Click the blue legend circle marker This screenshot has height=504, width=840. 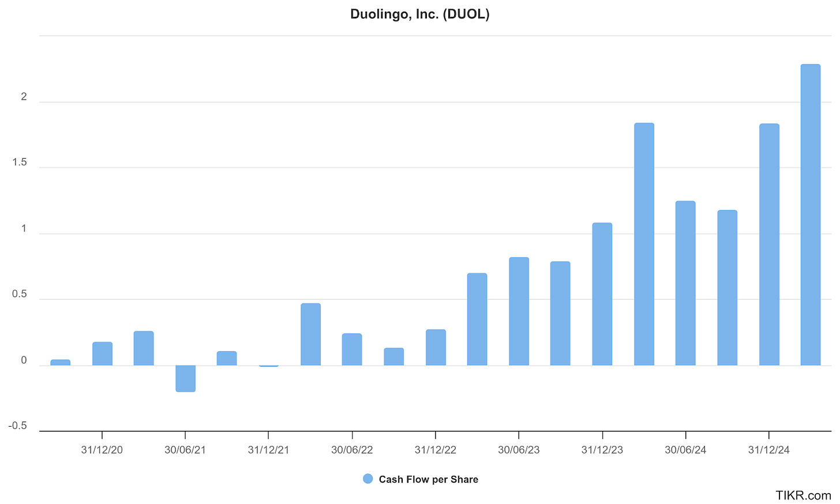click(x=367, y=479)
